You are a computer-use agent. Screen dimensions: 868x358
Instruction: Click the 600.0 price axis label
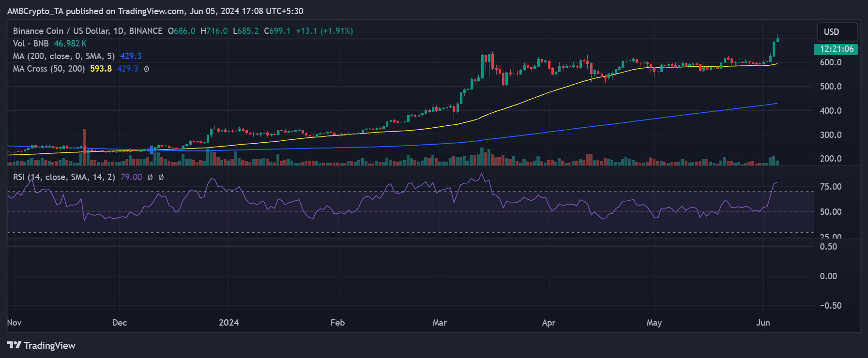(x=831, y=62)
